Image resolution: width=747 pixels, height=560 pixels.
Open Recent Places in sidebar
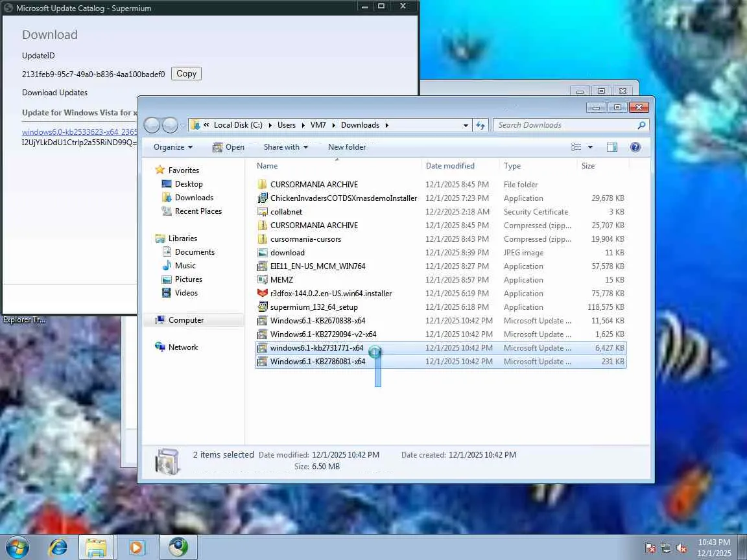click(x=198, y=211)
